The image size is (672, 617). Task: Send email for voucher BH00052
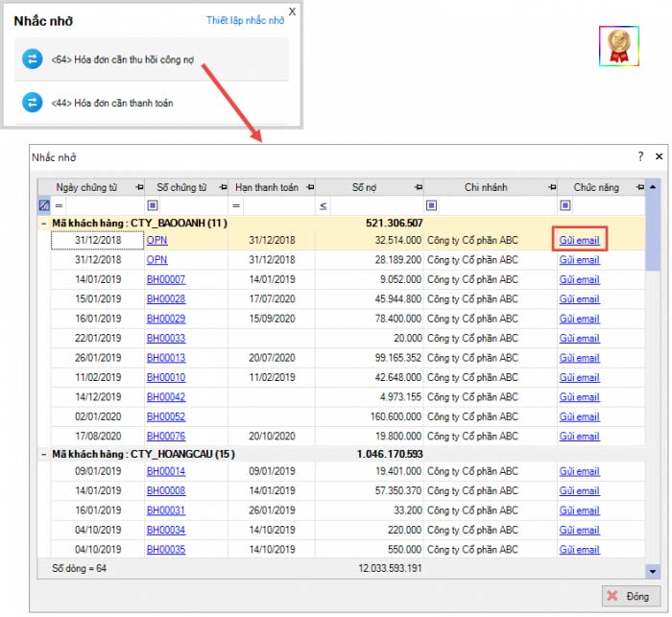click(580, 416)
